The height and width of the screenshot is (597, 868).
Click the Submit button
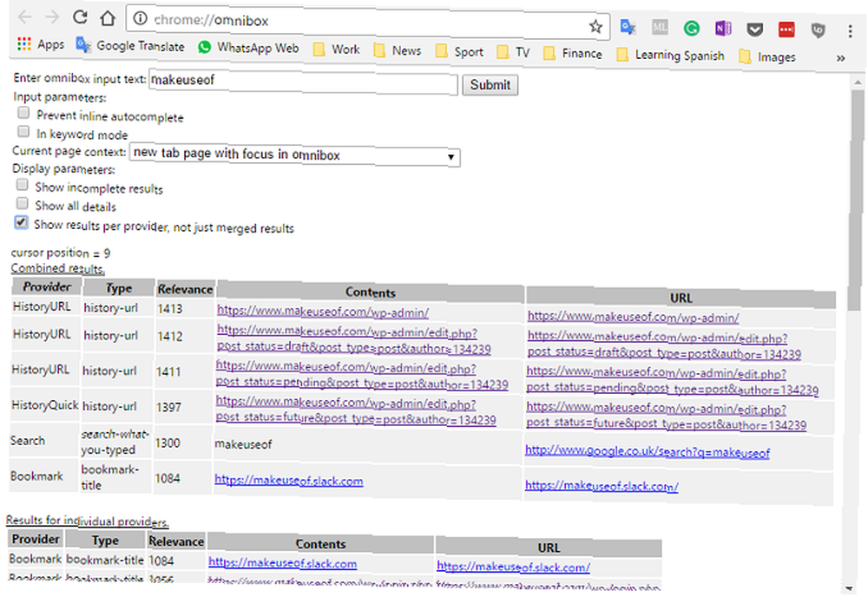490,85
